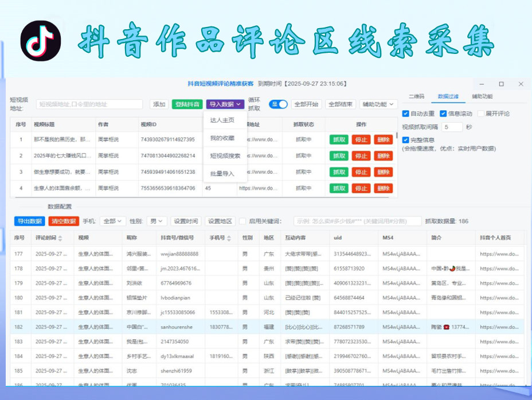Click the 抖音号 cell dy13xlkmaaxal
532x400 pixels.
click(177, 356)
